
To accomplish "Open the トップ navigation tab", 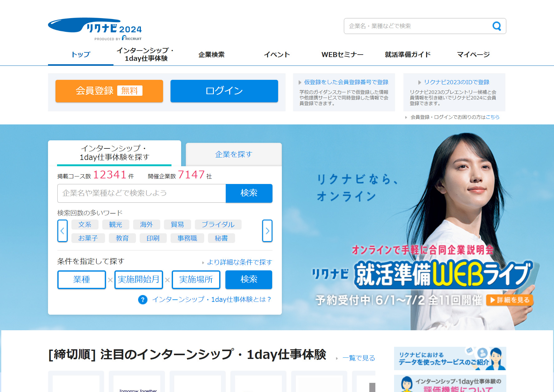I will (x=81, y=55).
